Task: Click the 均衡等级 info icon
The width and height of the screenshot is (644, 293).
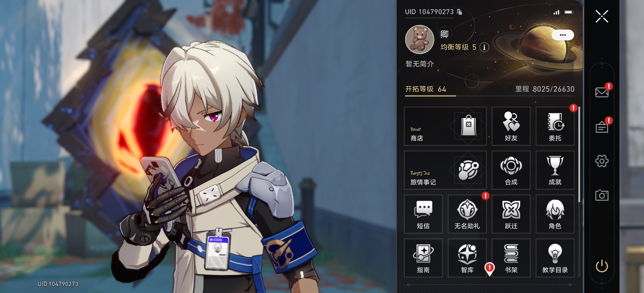Action: [484, 47]
